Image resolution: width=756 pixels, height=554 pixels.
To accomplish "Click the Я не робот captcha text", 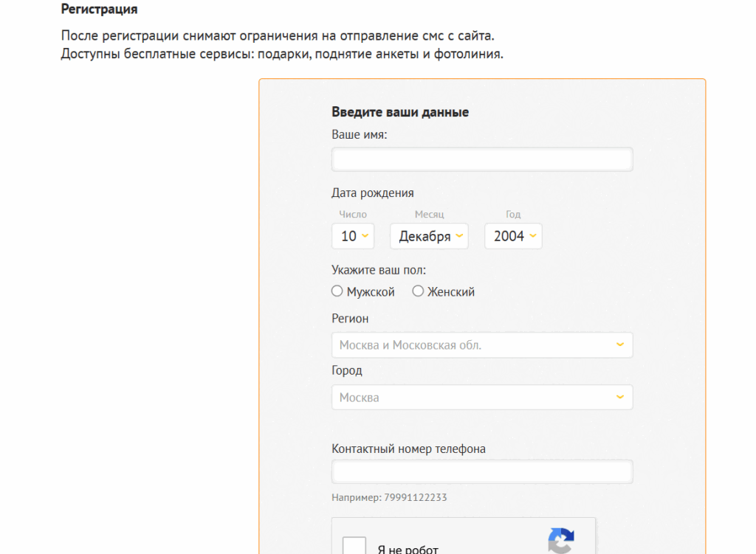I will click(408, 549).
